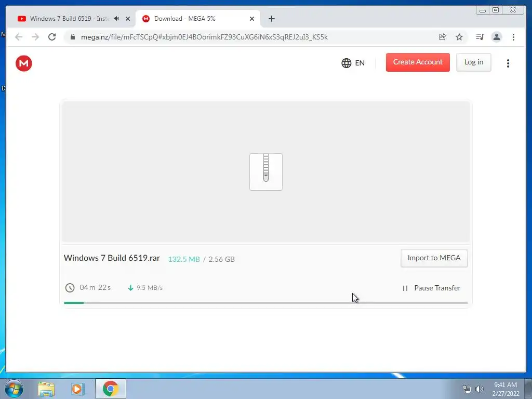
Task: Click the Log in button
Action: tap(474, 62)
